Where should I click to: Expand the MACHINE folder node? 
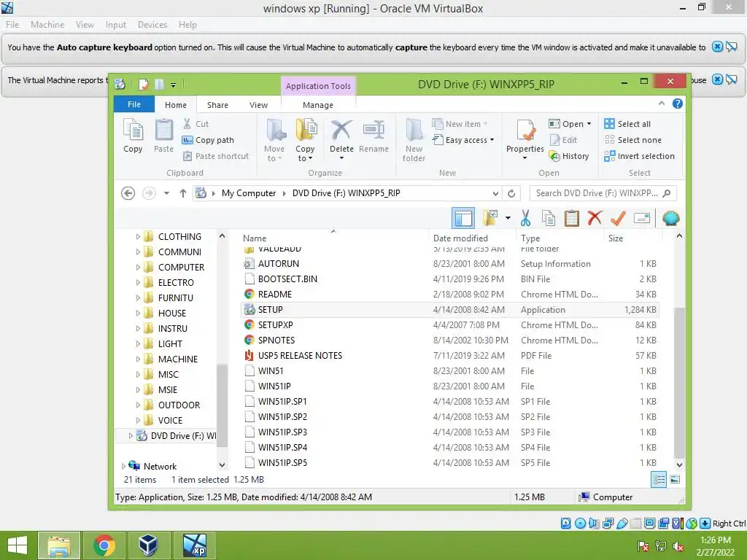138,359
